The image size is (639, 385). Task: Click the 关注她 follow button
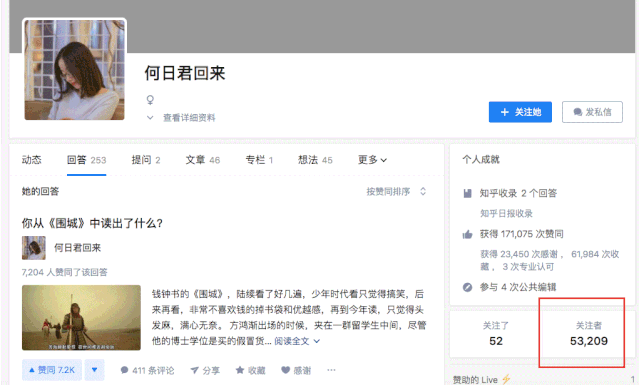pos(520,112)
